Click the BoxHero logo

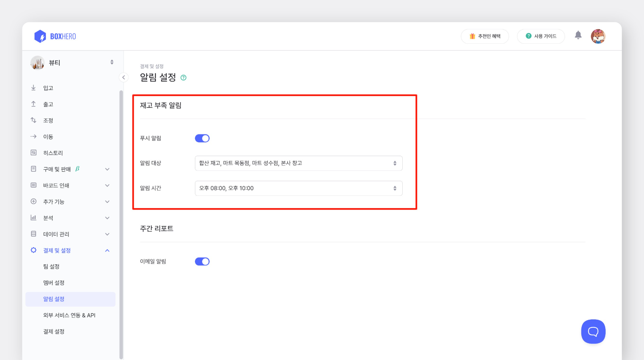(55, 36)
